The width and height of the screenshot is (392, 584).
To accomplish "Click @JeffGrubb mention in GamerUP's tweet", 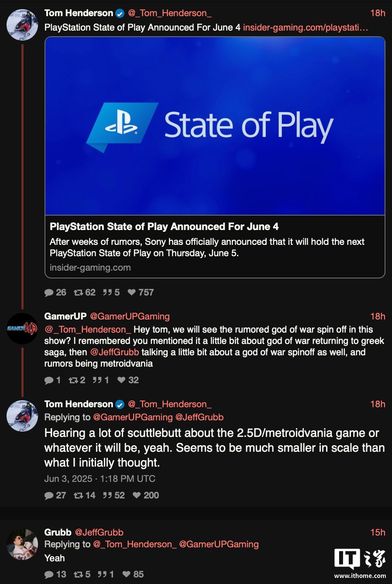I will 114,352.
